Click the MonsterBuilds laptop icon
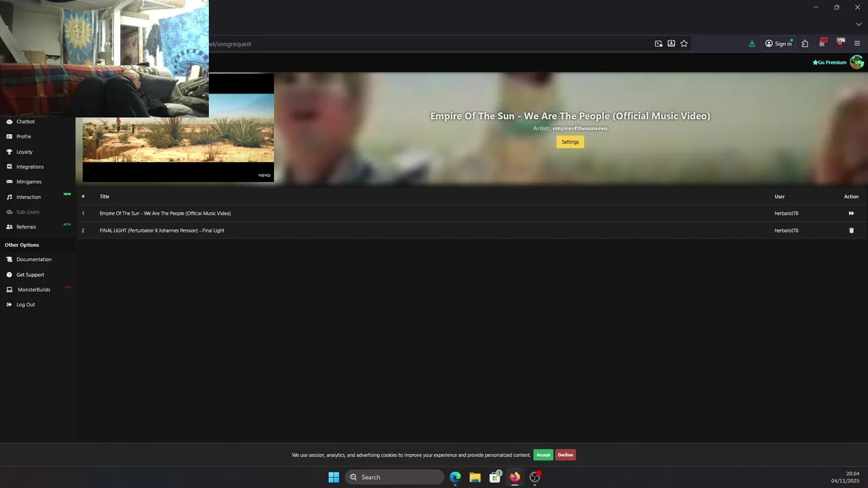 coord(9,289)
